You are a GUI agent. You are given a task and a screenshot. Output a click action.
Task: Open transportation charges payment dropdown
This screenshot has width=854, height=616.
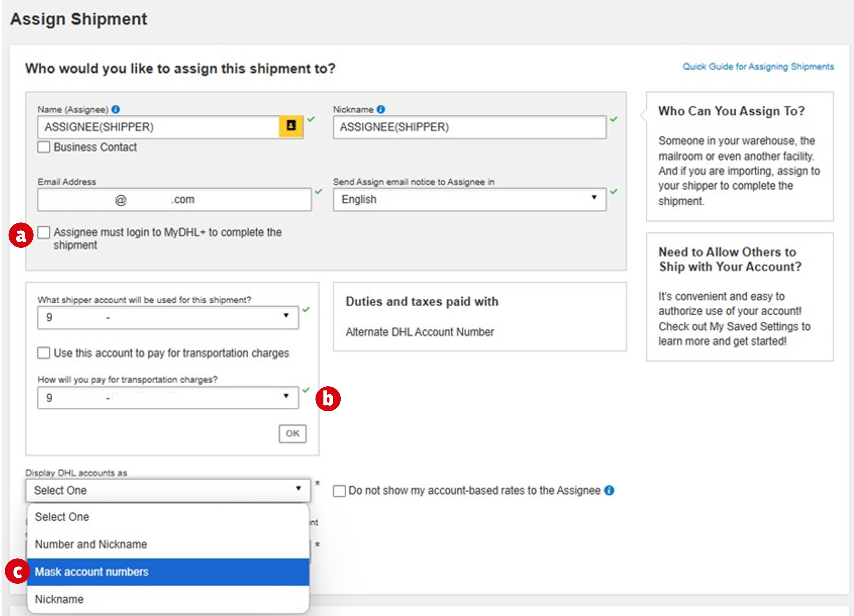[168, 398]
